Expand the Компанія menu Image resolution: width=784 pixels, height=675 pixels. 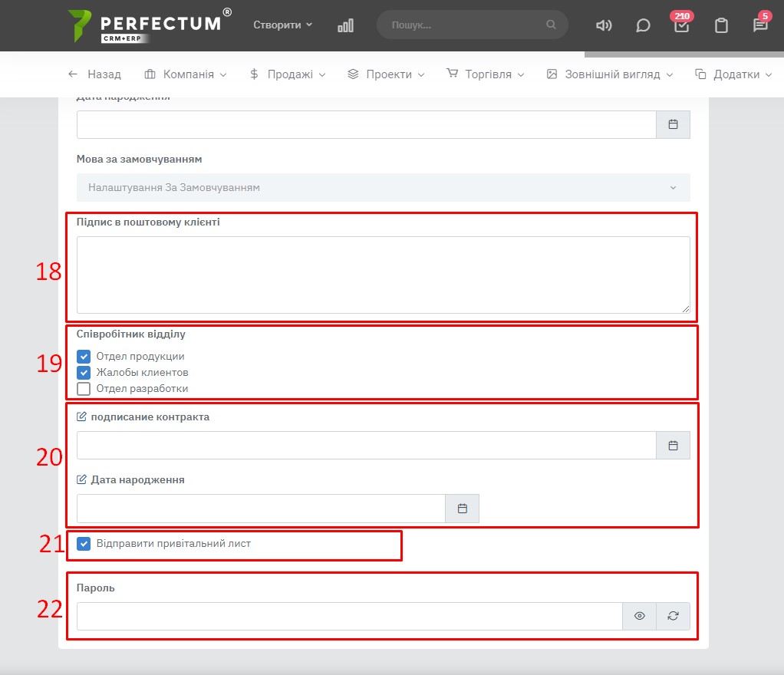(186, 74)
